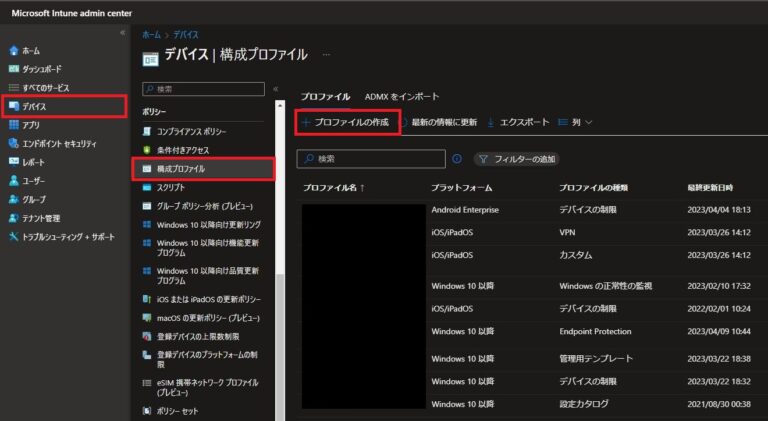768x421 pixels.
Task: Click the profile list 検索 field
Action: (371, 159)
